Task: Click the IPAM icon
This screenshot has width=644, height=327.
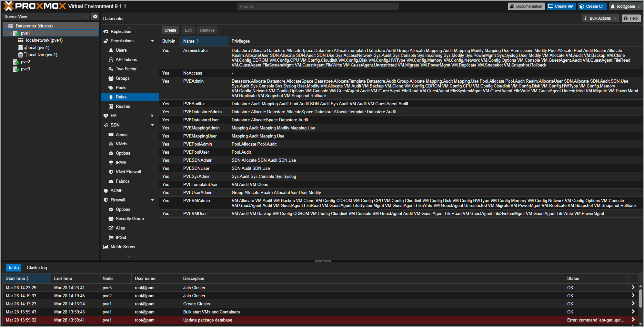Action: (x=111, y=163)
